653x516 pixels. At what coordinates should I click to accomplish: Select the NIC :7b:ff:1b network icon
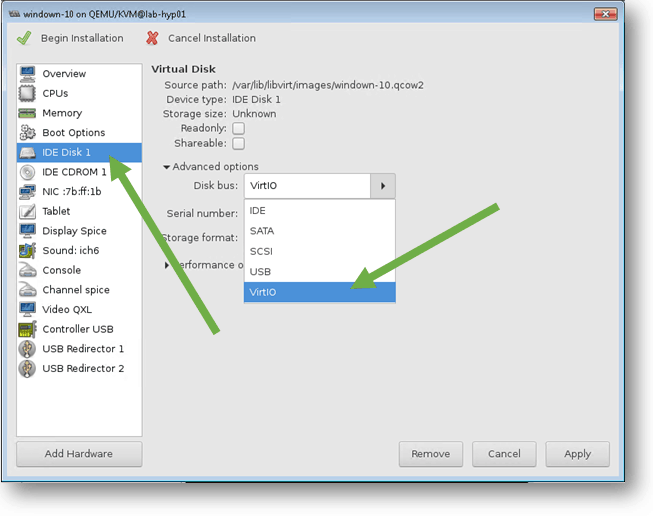click(27, 192)
